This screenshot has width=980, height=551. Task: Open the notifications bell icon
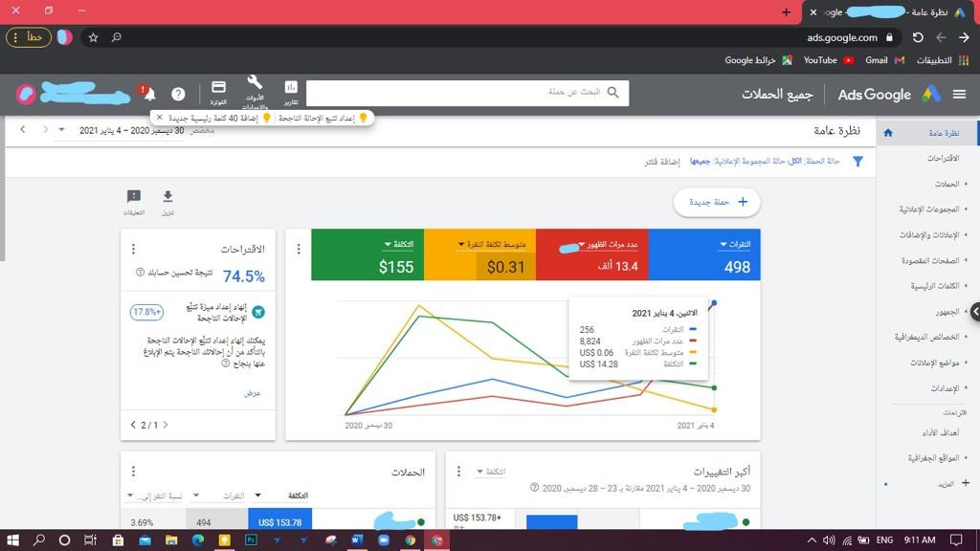click(x=149, y=95)
